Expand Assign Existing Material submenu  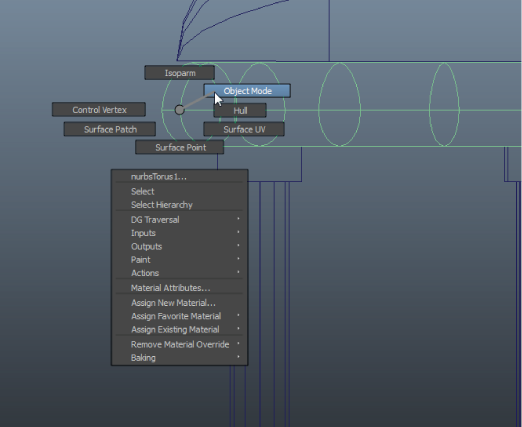click(180, 329)
